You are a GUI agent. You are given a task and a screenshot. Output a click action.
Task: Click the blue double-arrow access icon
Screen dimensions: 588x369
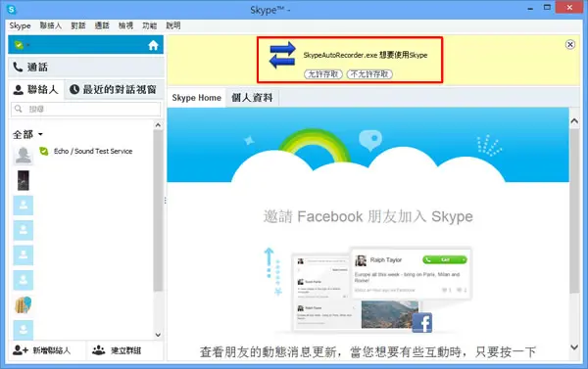point(283,55)
